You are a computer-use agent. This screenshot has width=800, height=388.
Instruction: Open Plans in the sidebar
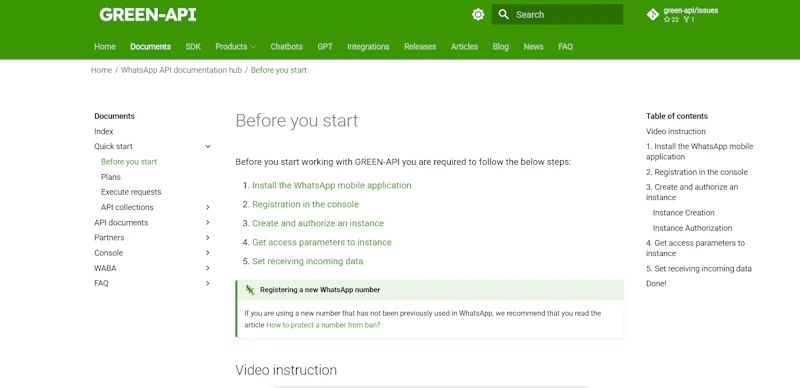pyautogui.click(x=111, y=177)
